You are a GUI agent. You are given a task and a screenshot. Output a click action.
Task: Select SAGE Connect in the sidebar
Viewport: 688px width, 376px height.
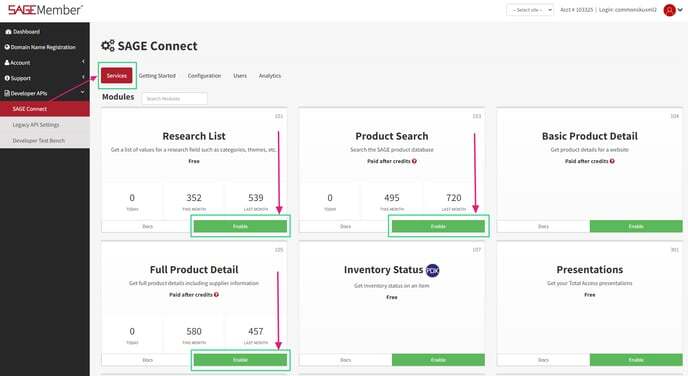[44, 109]
